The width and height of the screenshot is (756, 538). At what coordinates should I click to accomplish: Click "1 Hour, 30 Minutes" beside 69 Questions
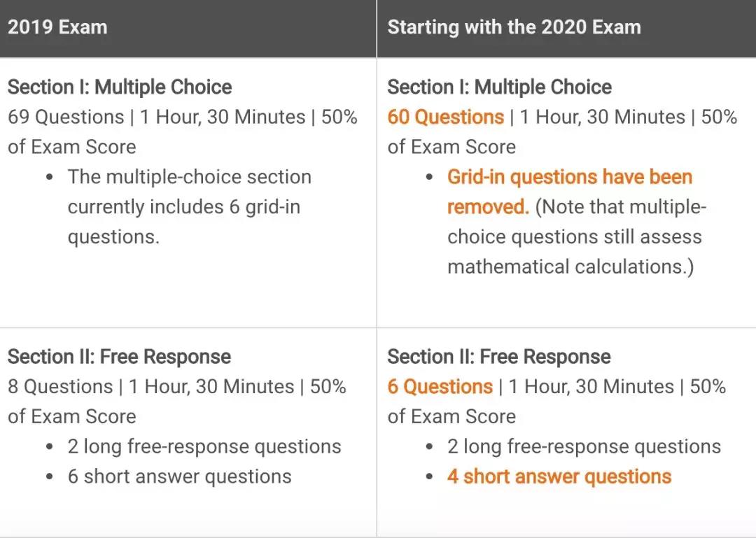223,117
